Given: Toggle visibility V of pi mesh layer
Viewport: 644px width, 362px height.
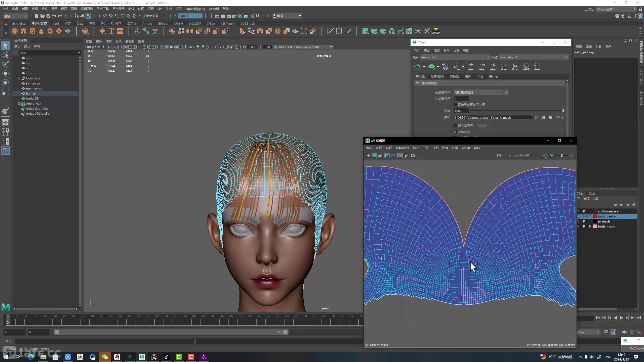Looking at the screenshot, I should click(x=578, y=221).
